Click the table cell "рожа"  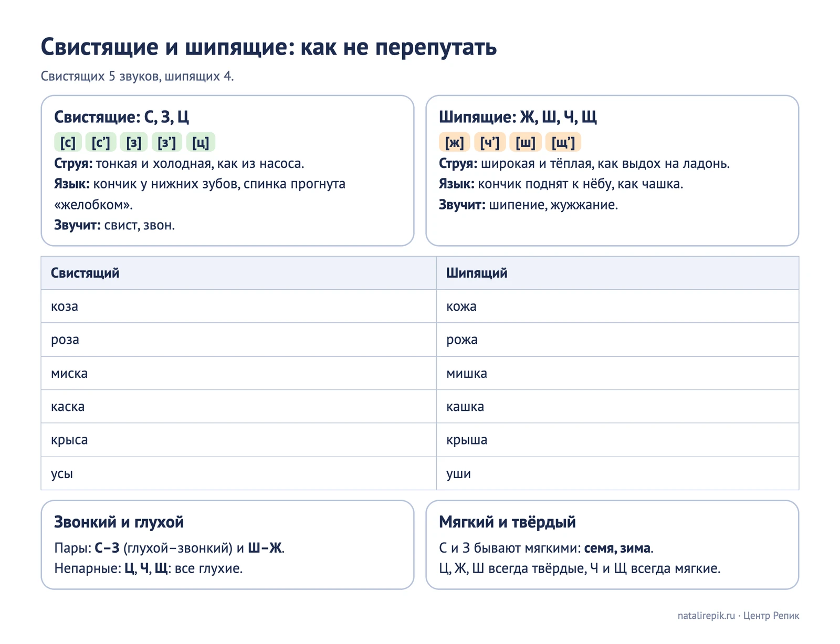617,340
